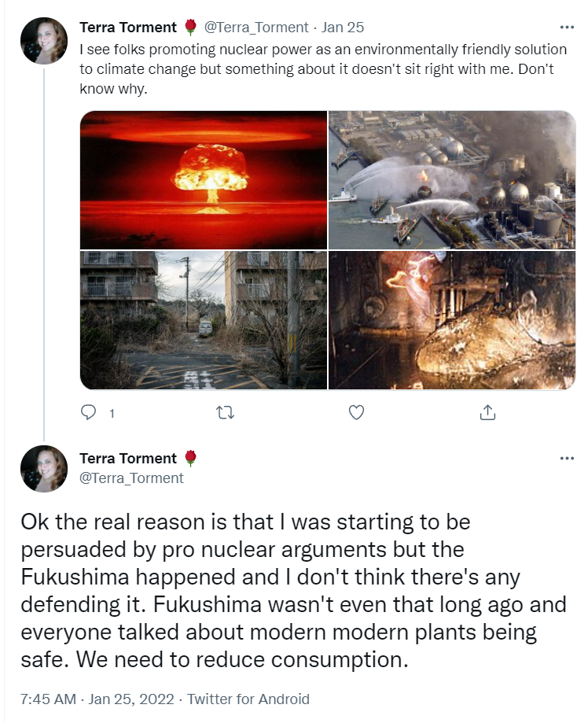Click Terra Torment name on second tweet

127,459
